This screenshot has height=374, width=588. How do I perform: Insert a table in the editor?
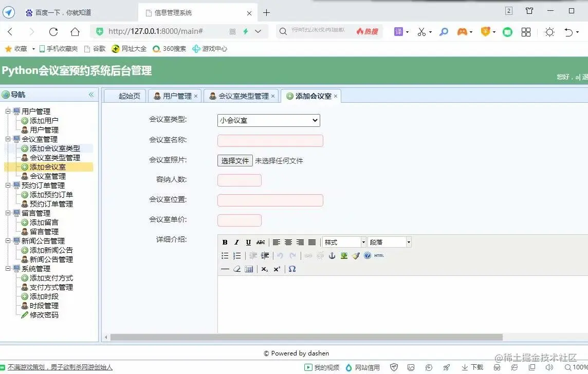[249, 269]
